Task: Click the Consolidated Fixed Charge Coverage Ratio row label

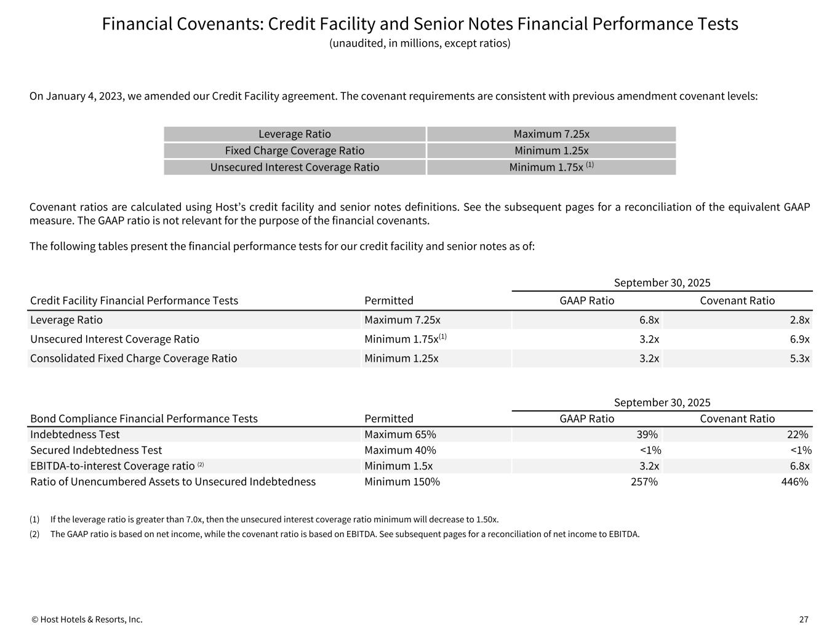Action: [x=134, y=358]
